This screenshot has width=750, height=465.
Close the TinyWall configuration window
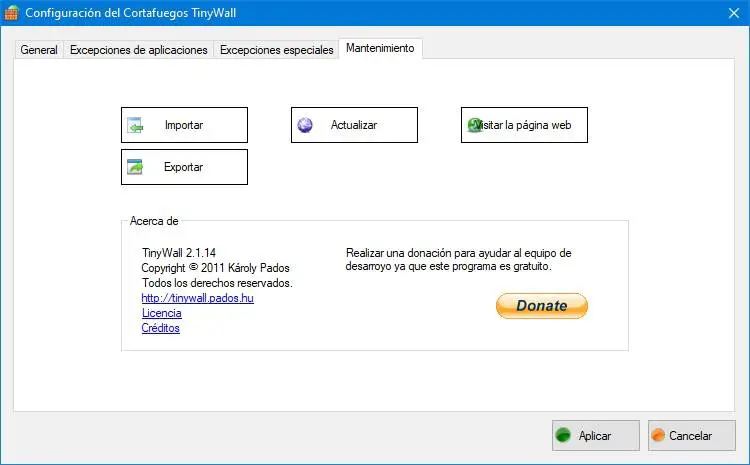(734, 13)
